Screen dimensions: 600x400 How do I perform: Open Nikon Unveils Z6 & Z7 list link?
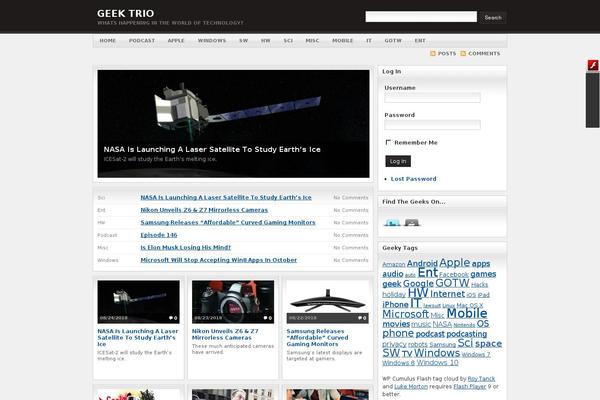click(204, 210)
